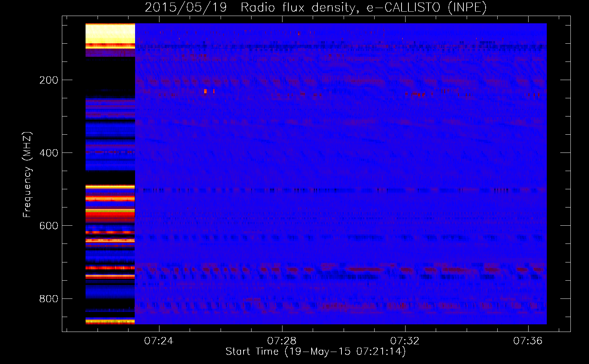Select the 600 frequency tick label
The width and height of the screenshot is (589, 364).
point(49,226)
